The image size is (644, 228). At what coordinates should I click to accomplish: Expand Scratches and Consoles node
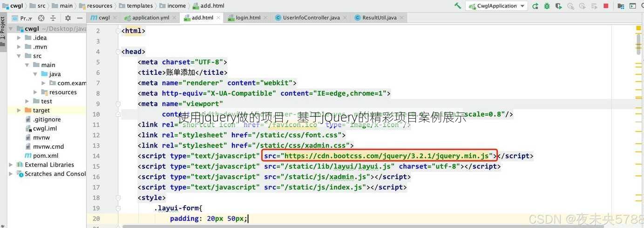coord(11,174)
